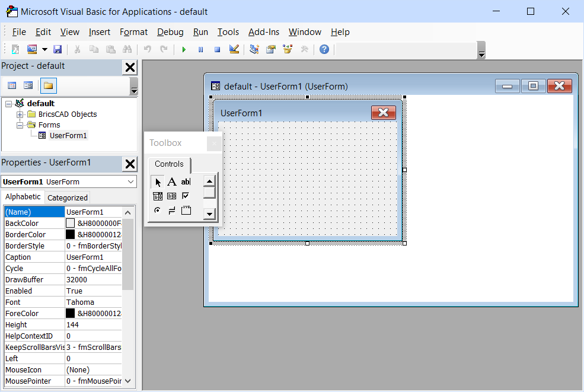This screenshot has width=584, height=392.
Task: Open the UserForm1 object combo box
Action: coord(69,182)
